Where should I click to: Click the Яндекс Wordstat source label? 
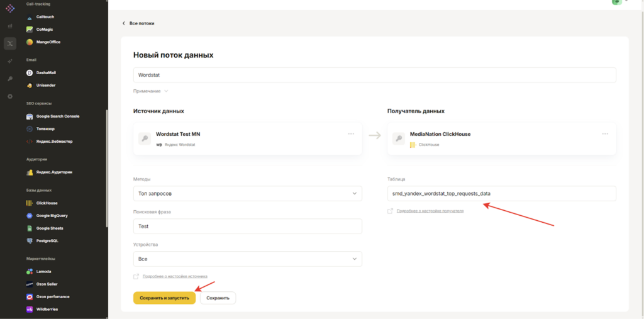click(x=180, y=145)
